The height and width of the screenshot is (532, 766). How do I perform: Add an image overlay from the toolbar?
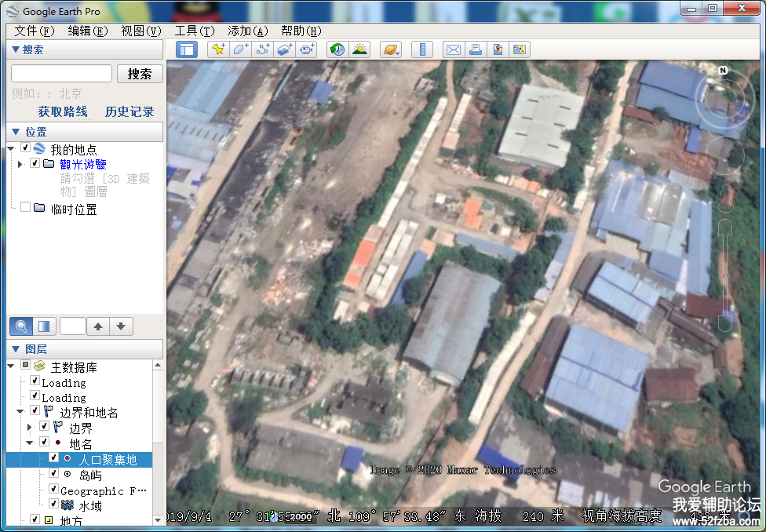coord(285,49)
